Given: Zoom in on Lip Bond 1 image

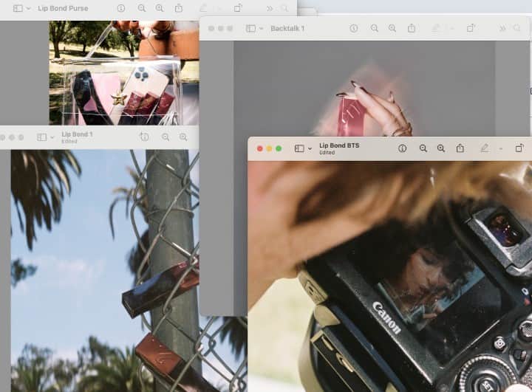Looking at the screenshot, I should point(183,137).
